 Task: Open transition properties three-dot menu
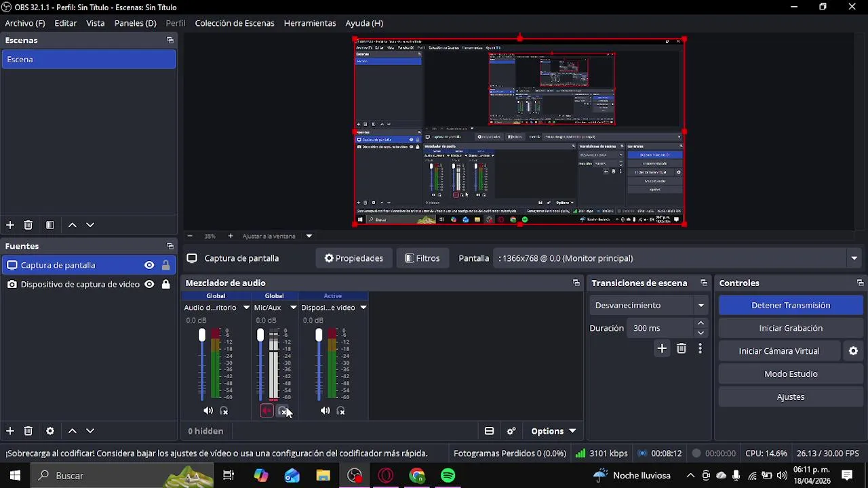coord(700,348)
